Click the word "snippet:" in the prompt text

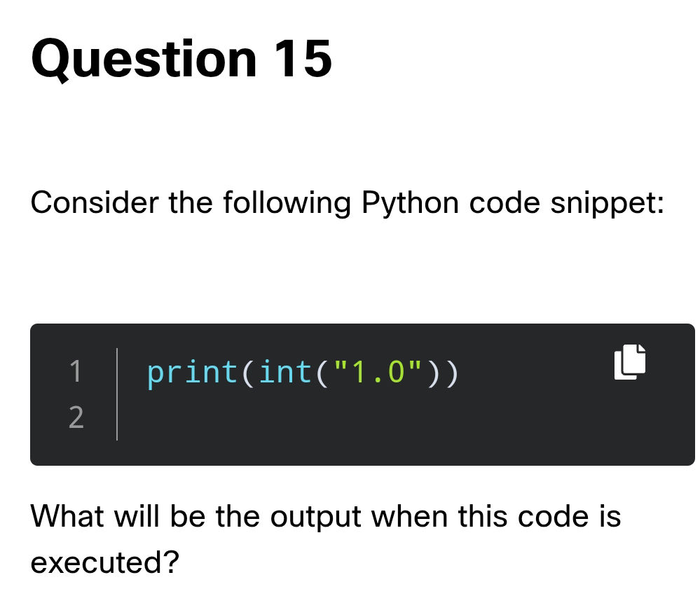click(607, 204)
